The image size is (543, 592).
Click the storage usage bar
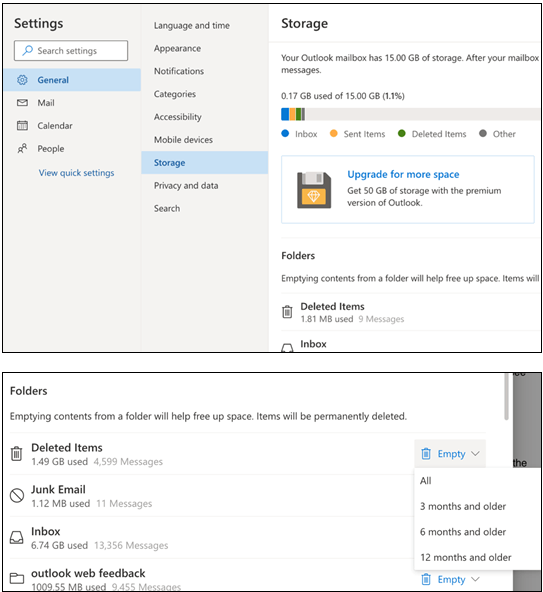pyautogui.click(x=410, y=114)
